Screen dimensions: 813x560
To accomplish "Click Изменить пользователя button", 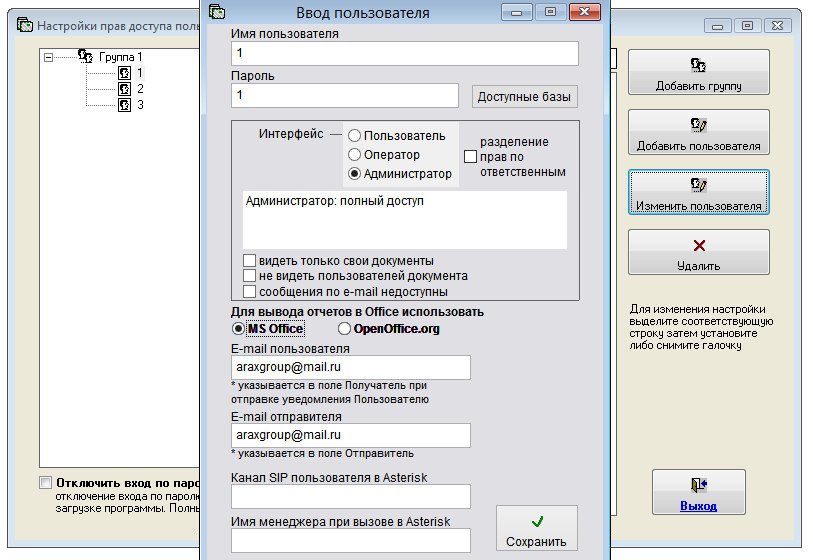I will click(x=698, y=192).
